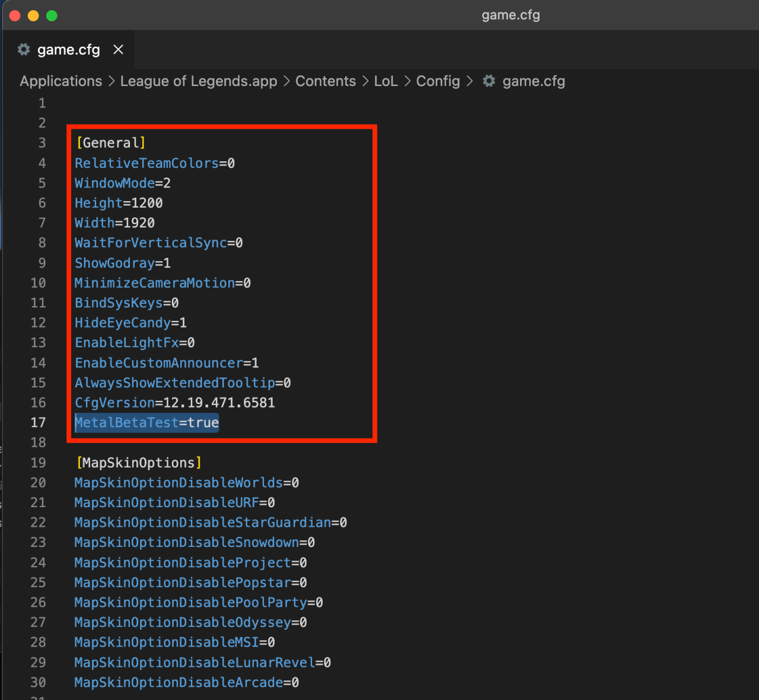Viewport: 759px width, 700px height.
Task: Click MapSkinOptionDisableLunarRevel=0 line
Action: 203,663
